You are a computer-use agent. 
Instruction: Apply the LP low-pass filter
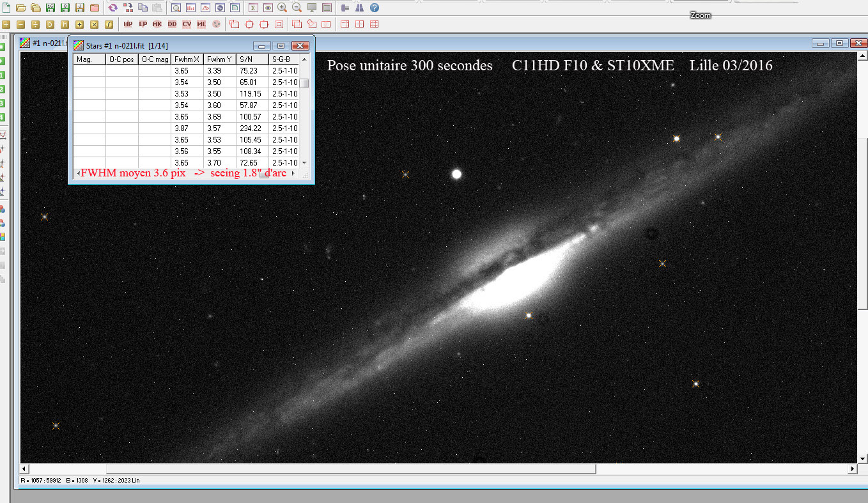pos(143,24)
